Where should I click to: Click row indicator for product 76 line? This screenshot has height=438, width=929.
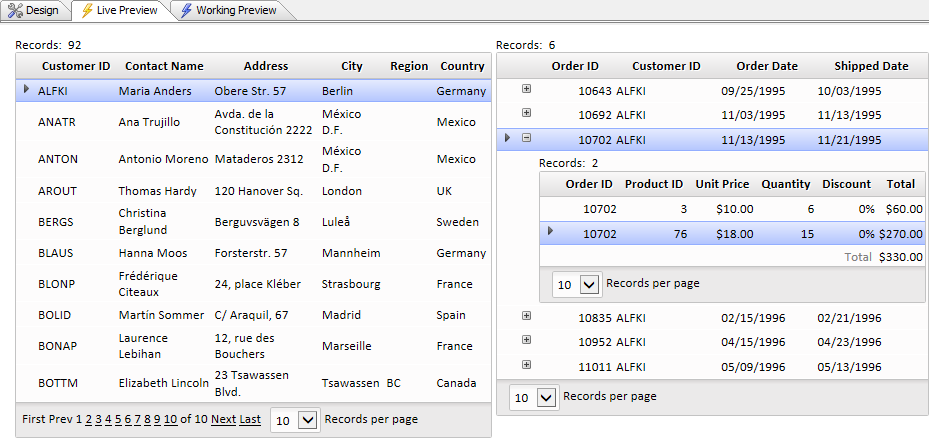pyautogui.click(x=550, y=231)
